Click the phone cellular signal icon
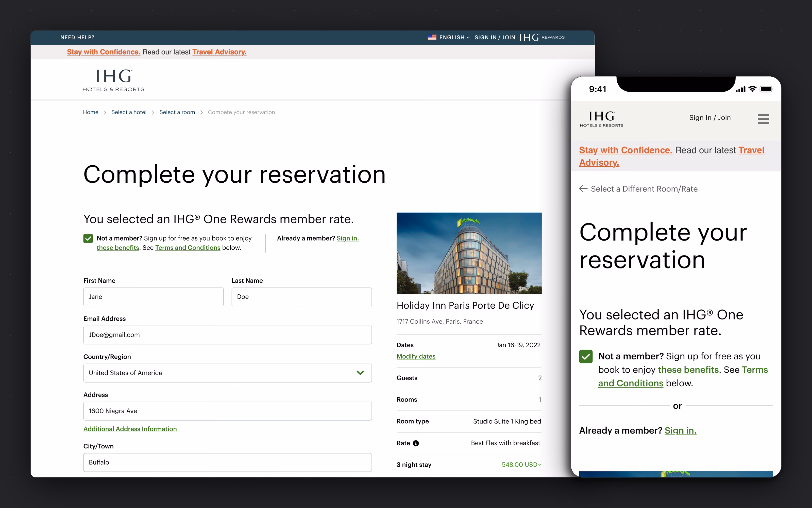 click(740, 89)
